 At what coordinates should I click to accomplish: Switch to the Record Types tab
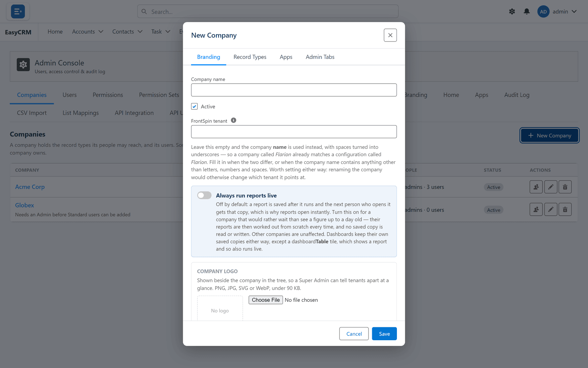coord(250,57)
